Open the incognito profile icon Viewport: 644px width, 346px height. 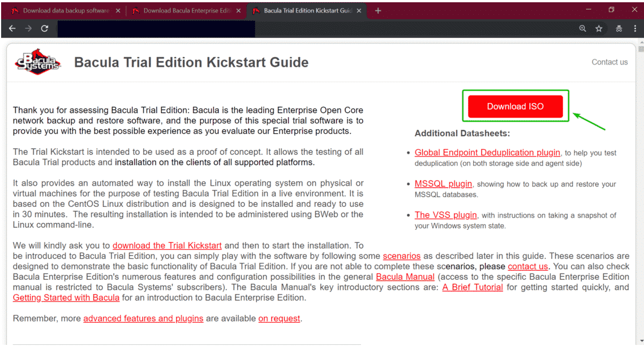click(x=619, y=28)
